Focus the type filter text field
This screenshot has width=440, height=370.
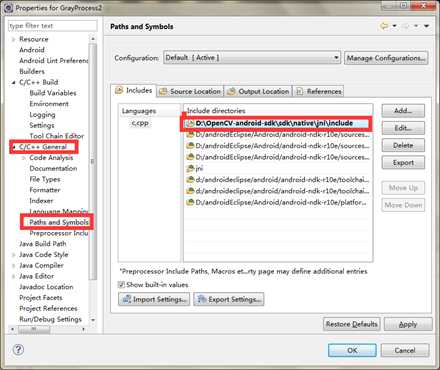point(53,26)
